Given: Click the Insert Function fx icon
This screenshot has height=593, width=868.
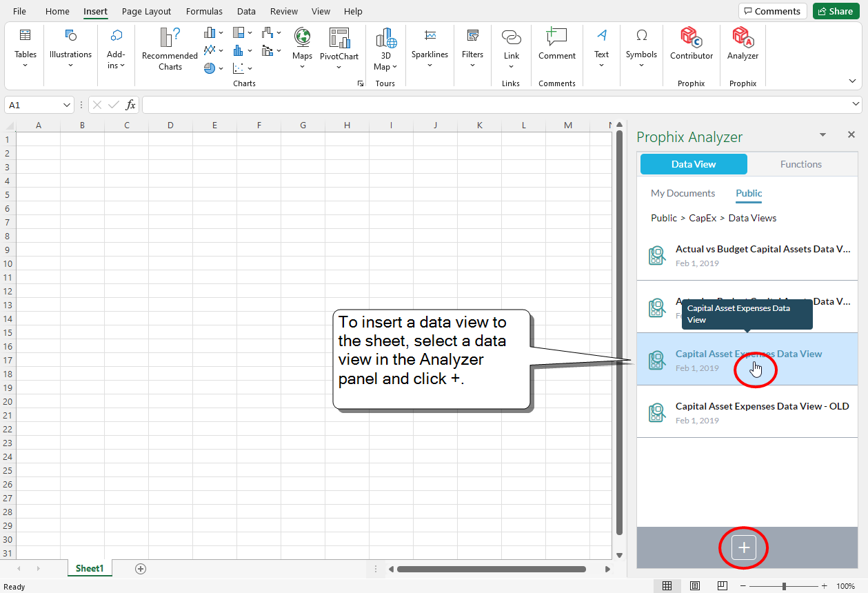Looking at the screenshot, I should click(130, 105).
